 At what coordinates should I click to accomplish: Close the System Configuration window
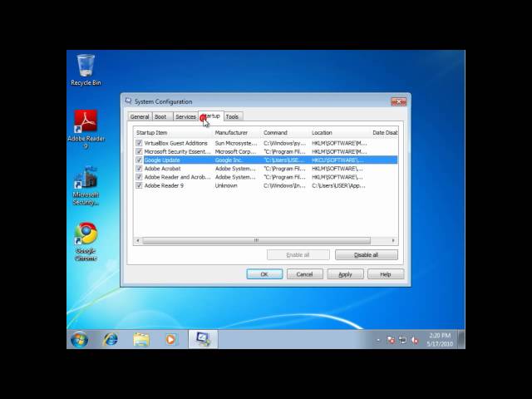399,101
